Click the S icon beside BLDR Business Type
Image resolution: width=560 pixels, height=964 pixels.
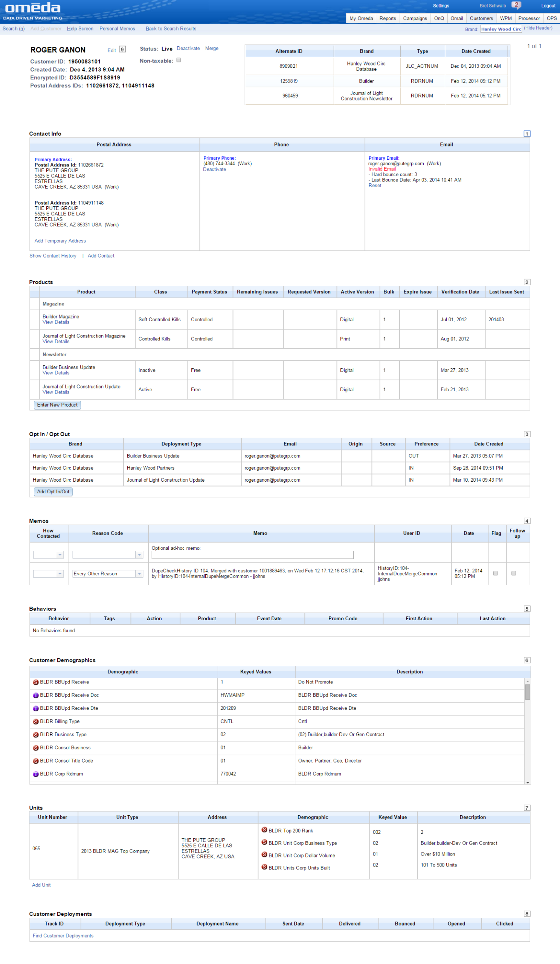click(35, 735)
